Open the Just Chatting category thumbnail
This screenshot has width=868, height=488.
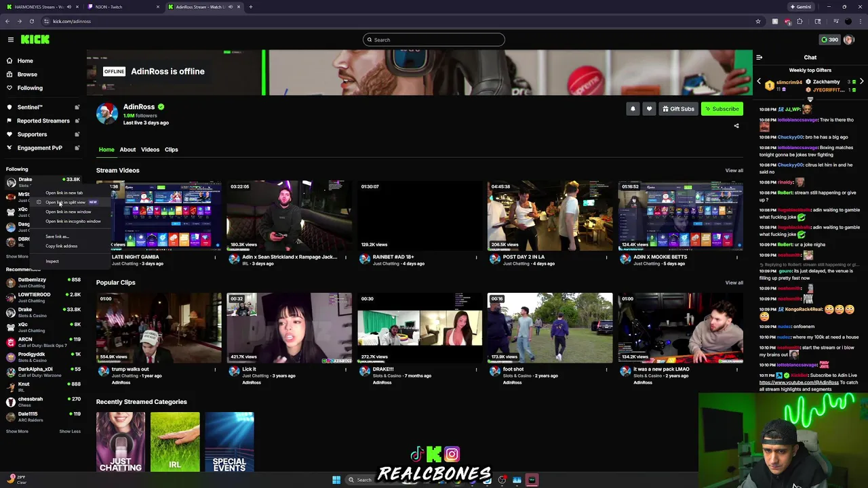pos(121,442)
